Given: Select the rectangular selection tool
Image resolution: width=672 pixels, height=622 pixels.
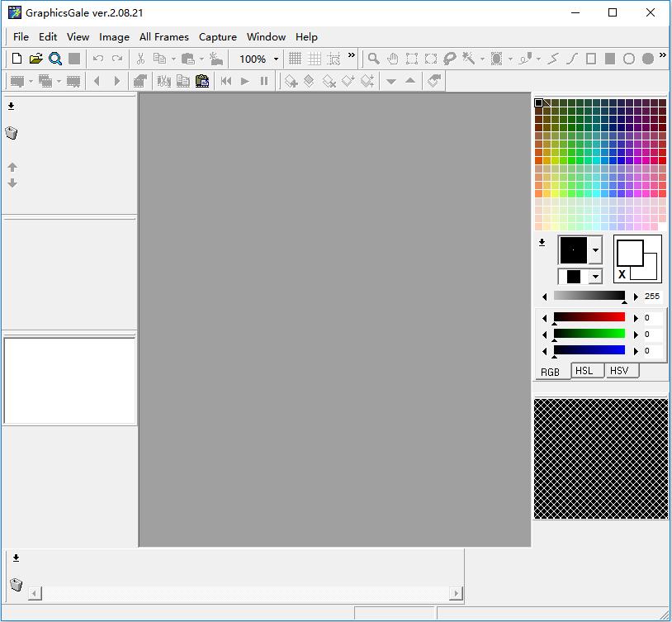Looking at the screenshot, I should [x=411, y=59].
